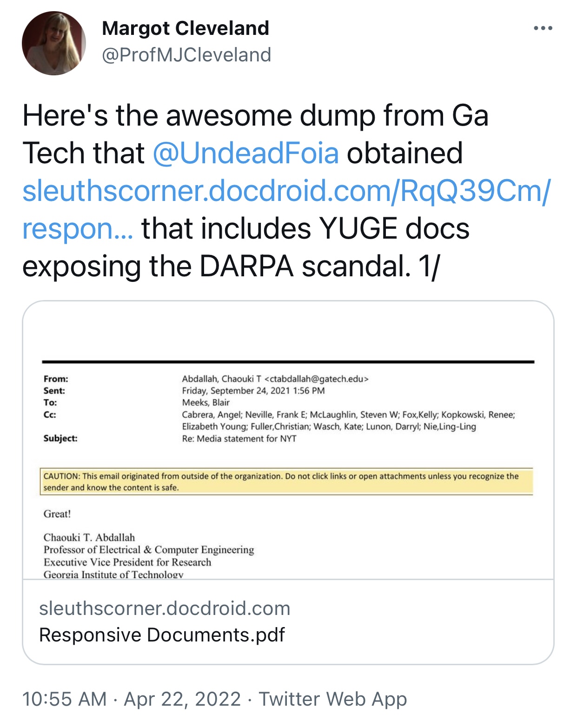The width and height of the screenshot is (577, 728).
Task: Open Margot Cleveland's profile picture
Action: coord(54,43)
